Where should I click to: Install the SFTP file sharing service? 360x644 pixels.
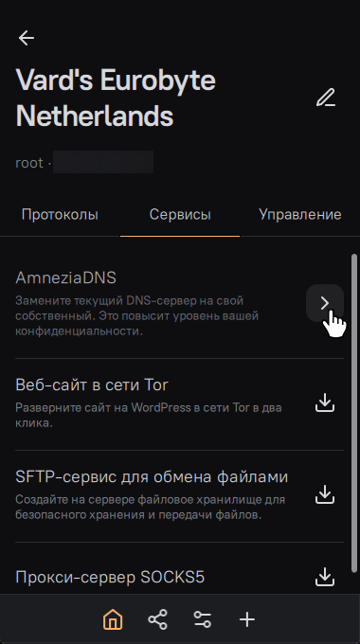(x=325, y=494)
